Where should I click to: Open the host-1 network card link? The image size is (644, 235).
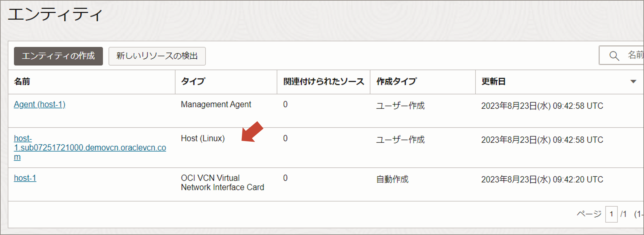25,178
